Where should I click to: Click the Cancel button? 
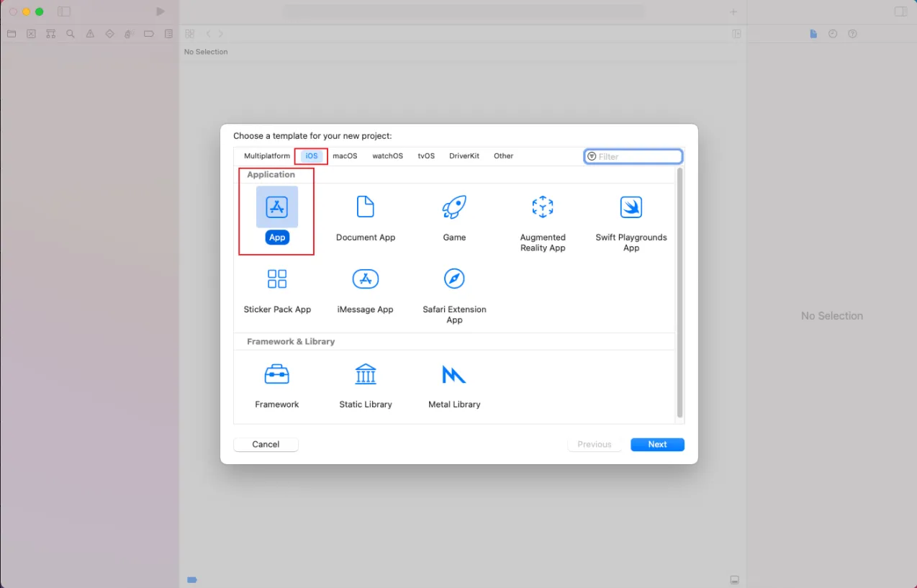[x=266, y=444]
